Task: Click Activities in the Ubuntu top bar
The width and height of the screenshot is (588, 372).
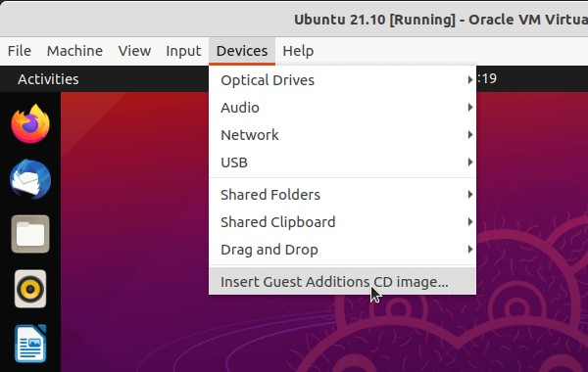Action: (x=48, y=79)
